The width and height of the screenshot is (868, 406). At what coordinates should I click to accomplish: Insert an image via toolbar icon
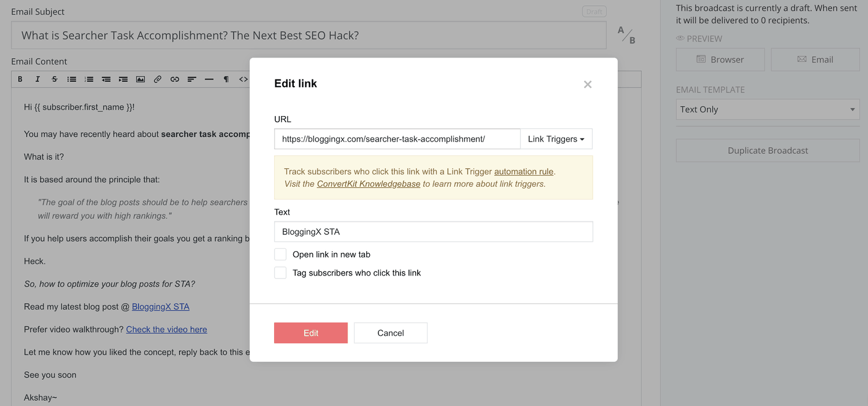click(140, 79)
